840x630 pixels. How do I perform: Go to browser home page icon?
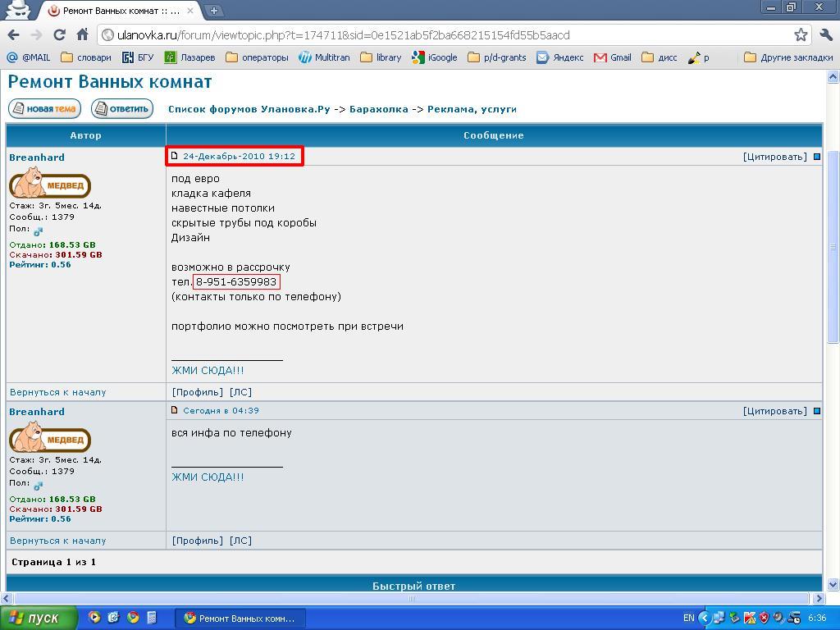(x=82, y=35)
